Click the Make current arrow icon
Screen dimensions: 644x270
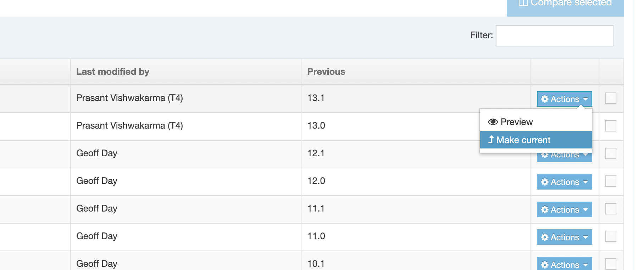point(491,140)
